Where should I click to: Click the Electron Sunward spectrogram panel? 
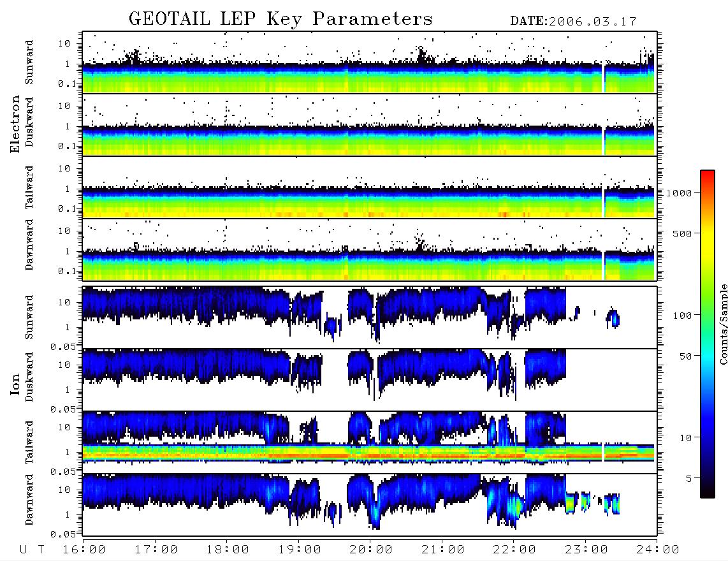370,62
